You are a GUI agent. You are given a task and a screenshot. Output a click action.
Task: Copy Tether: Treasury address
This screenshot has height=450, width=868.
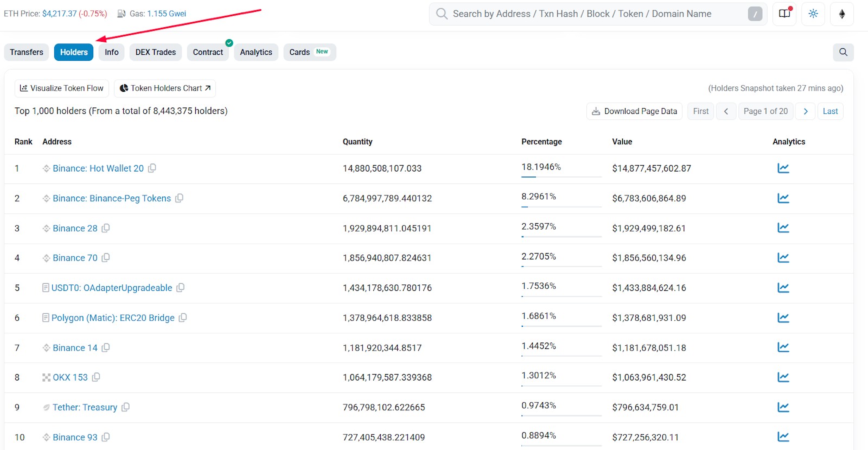coord(126,407)
